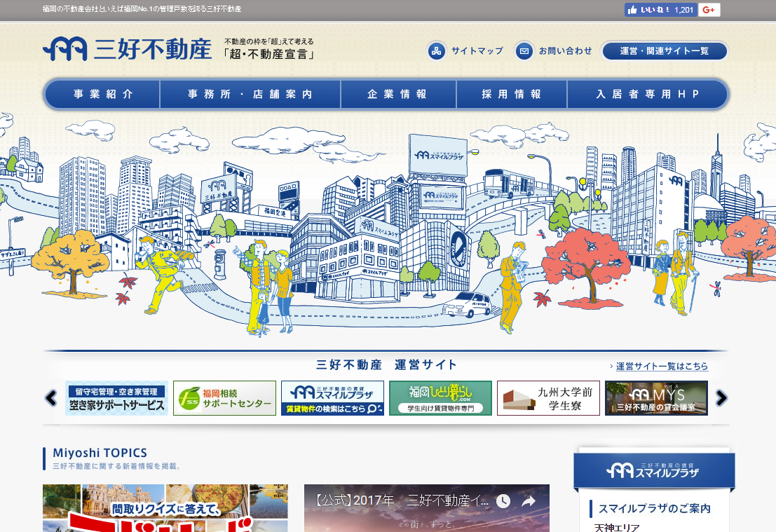Open the スマイルプラザ 賃貸物件の検索 banner

[332, 398]
